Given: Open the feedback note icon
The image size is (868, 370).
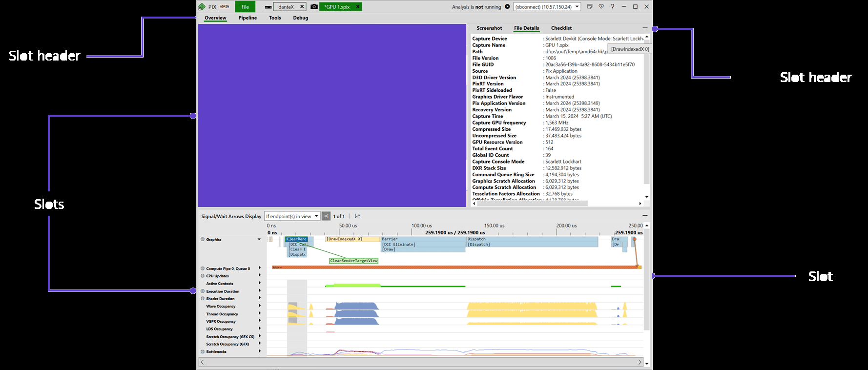Looking at the screenshot, I should [x=590, y=7].
